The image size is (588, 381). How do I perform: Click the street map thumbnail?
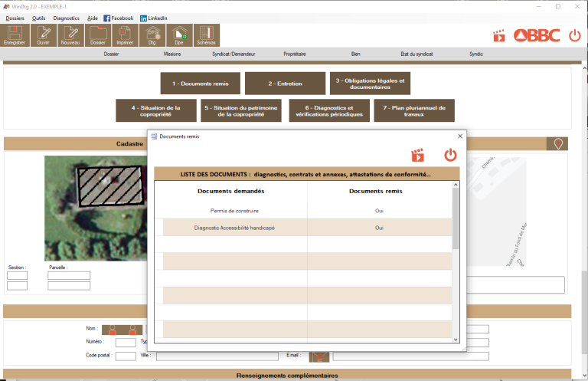tap(496, 212)
